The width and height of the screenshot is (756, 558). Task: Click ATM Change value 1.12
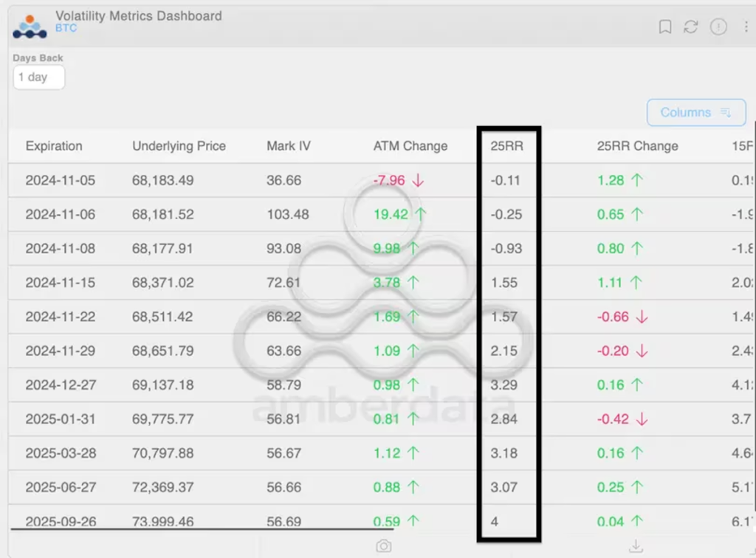click(387, 453)
